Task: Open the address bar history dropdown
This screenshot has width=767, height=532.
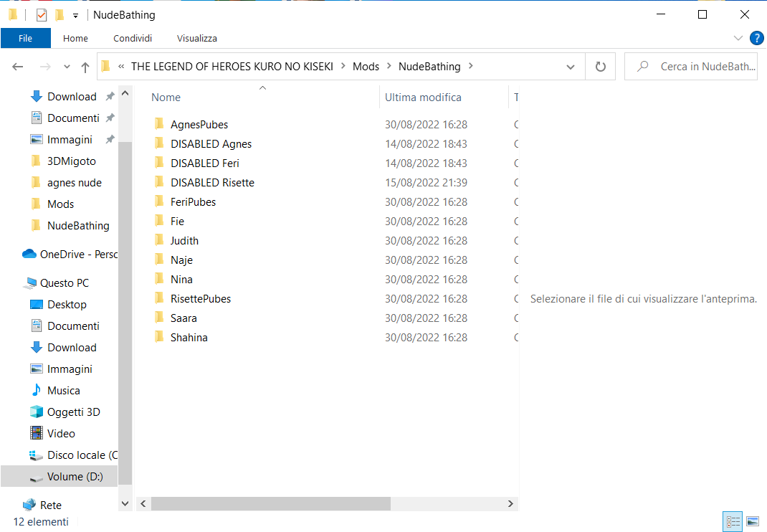Action: (571, 67)
